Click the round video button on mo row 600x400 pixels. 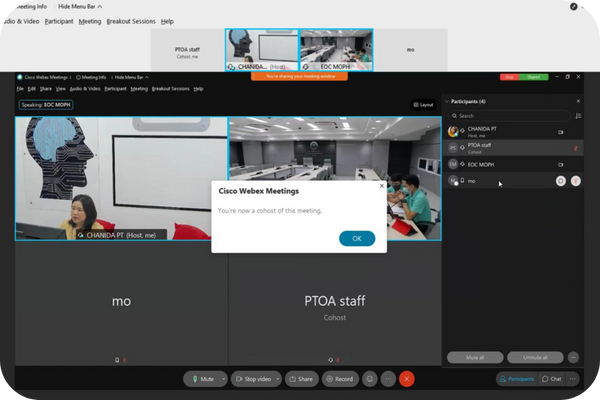(561, 181)
